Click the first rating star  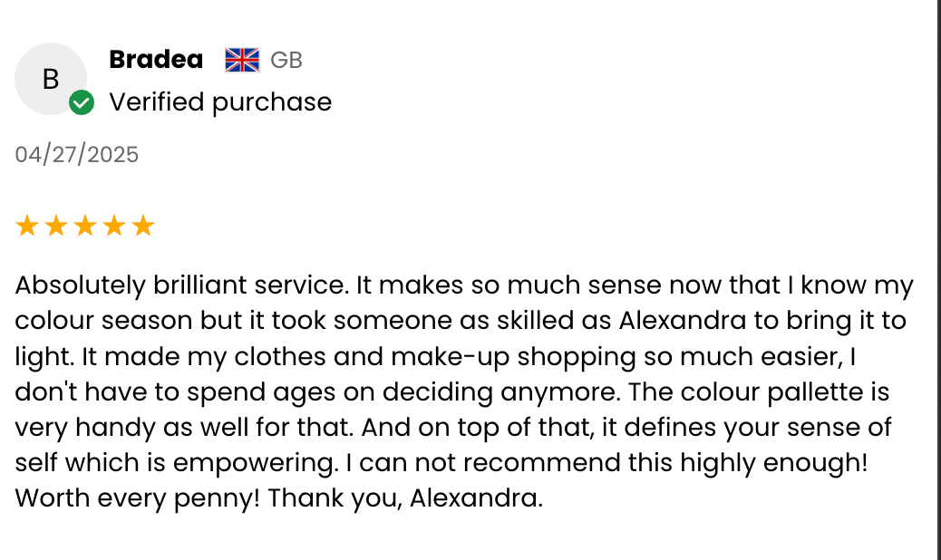tap(27, 226)
